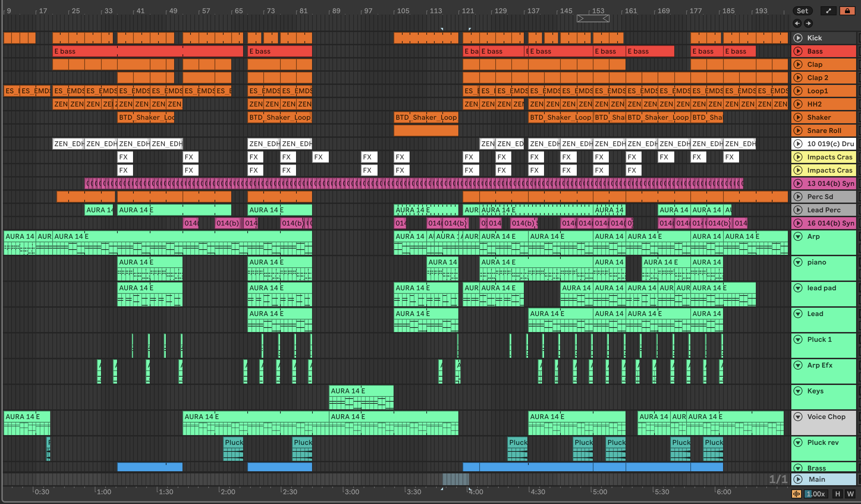The width and height of the screenshot is (861, 504).
Task: Collapse the piano track
Action: (x=798, y=262)
